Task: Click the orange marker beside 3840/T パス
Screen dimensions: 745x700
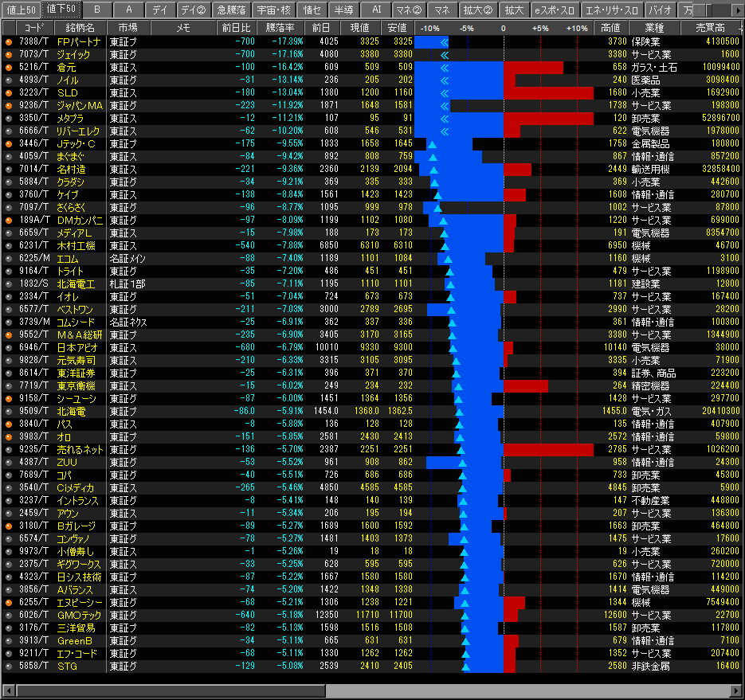Action: 9,424
